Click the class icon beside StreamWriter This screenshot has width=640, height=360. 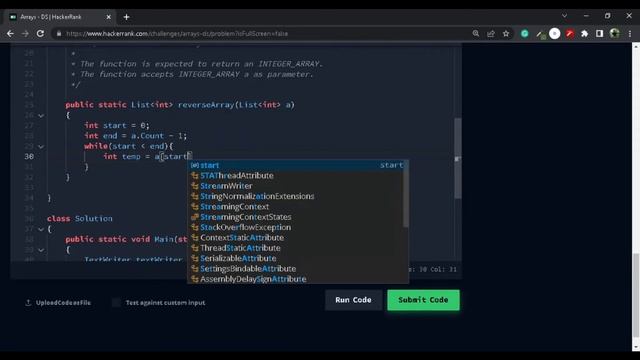pos(195,186)
